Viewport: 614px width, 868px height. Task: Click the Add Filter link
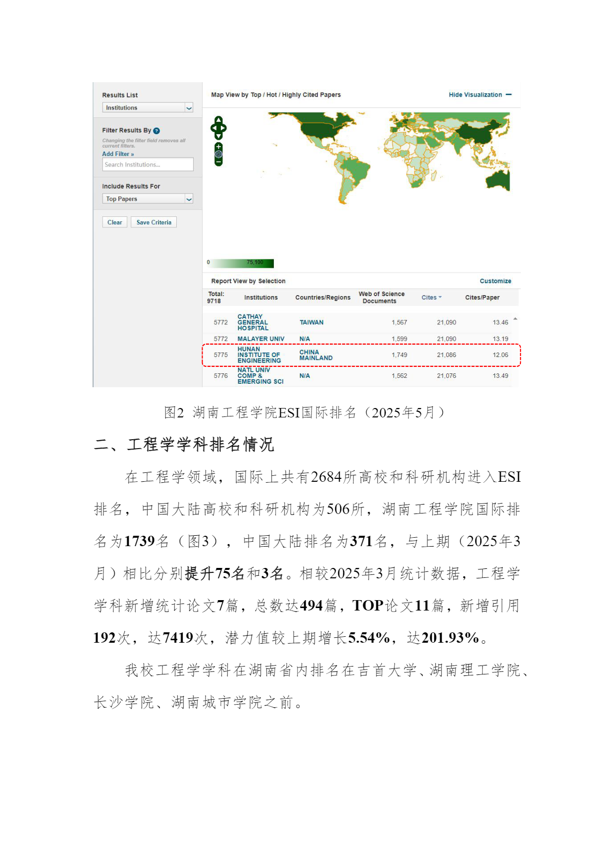click(x=118, y=154)
